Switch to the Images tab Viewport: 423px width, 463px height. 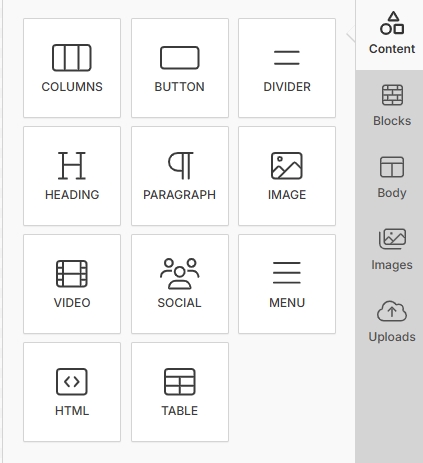(x=392, y=250)
